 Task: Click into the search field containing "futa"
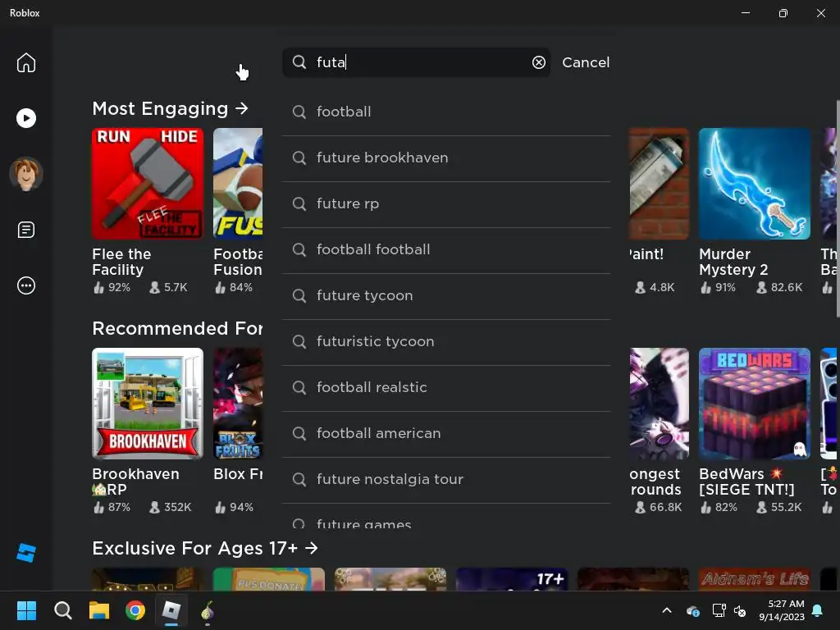point(416,62)
